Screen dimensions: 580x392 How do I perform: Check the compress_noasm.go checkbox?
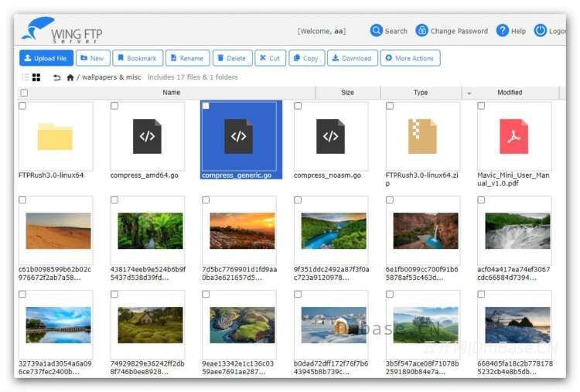coord(298,106)
